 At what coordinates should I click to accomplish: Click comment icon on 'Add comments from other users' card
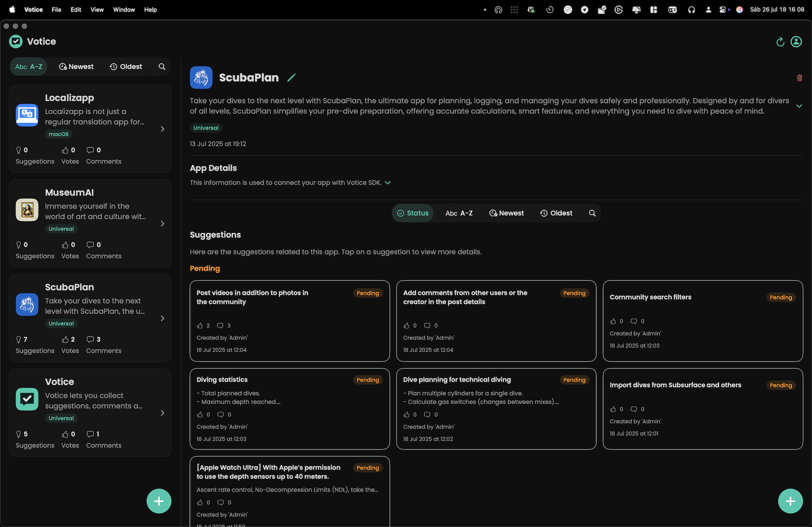pos(427,325)
